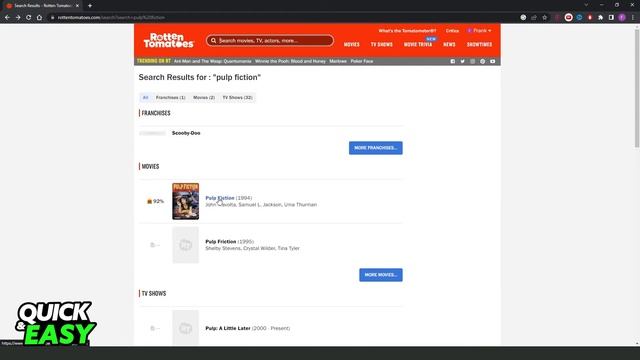Open Rotten Tomatoes Facebook icon
The height and width of the screenshot is (360, 640).
click(453, 61)
